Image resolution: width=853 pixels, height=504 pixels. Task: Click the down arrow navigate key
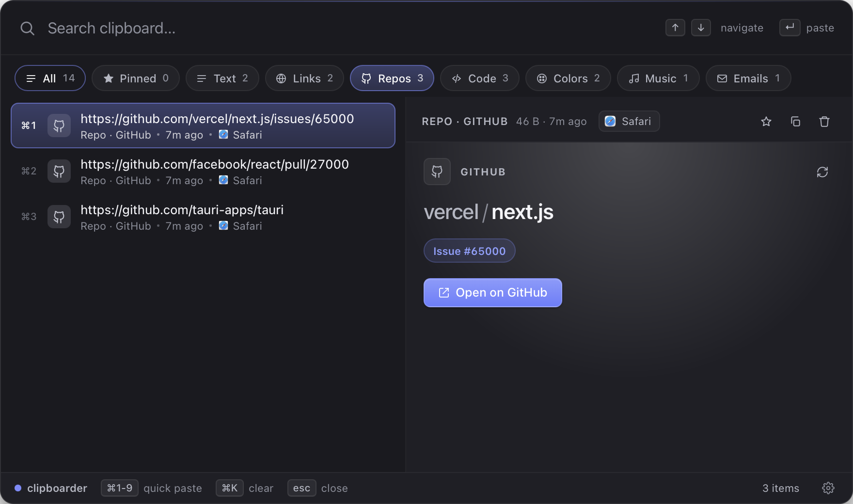701,28
